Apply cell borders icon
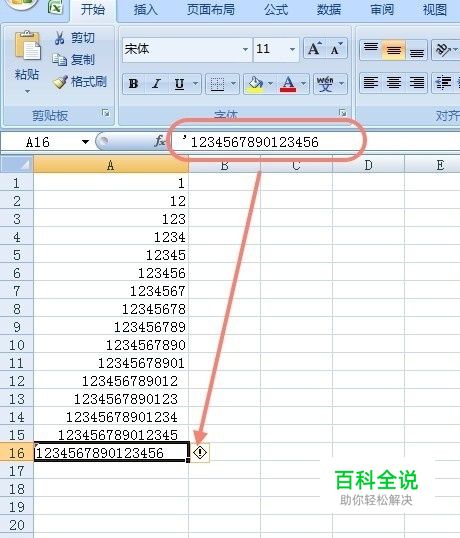This screenshot has height=538, width=460. pyautogui.click(x=217, y=83)
